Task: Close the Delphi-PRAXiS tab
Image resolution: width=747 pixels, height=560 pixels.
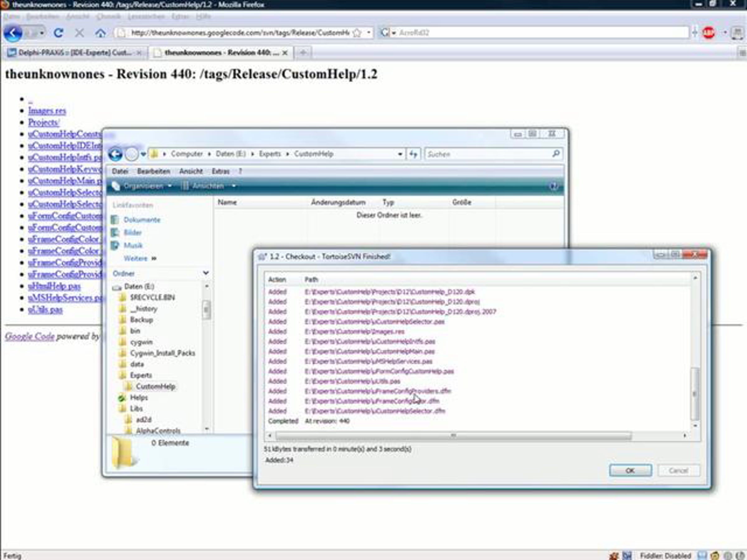Action: 139,53
